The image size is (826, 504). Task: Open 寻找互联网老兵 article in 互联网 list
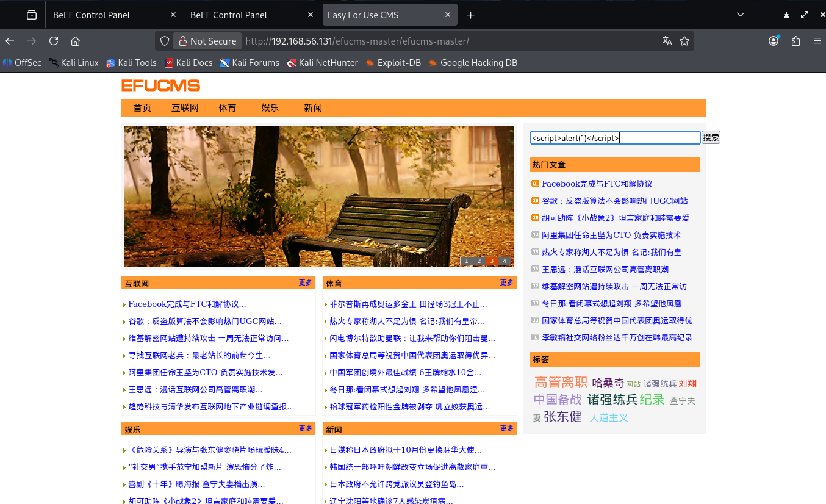pyautogui.click(x=199, y=355)
